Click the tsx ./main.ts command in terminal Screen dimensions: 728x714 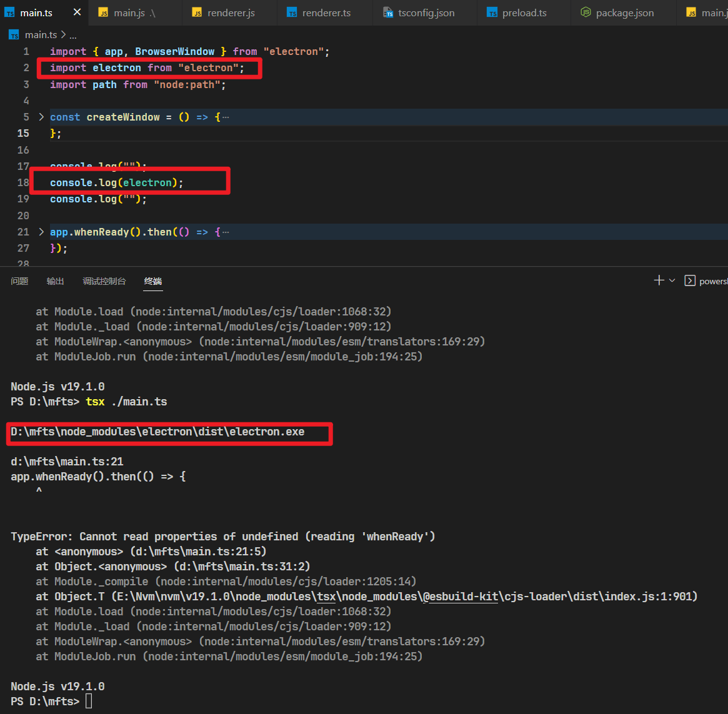pos(126,402)
